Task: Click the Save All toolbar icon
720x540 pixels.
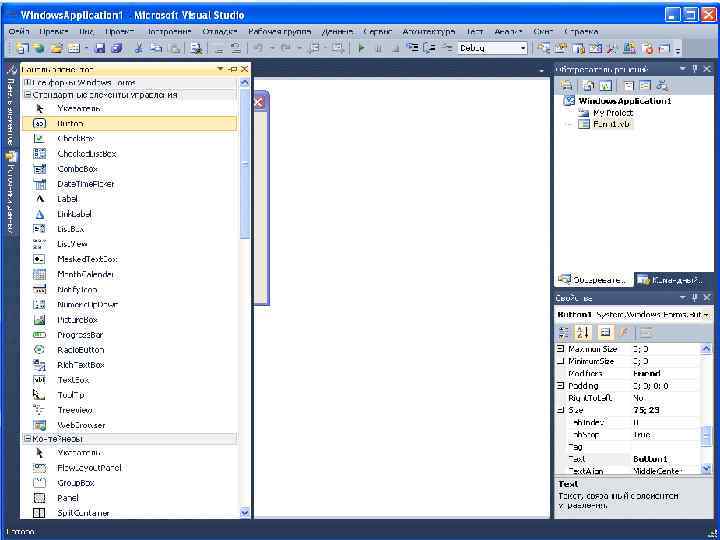Action: click(117, 48)
